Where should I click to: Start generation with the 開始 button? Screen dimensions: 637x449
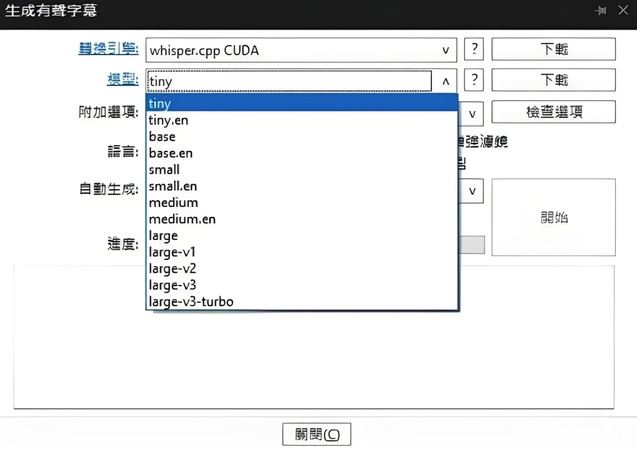(553, 217)
